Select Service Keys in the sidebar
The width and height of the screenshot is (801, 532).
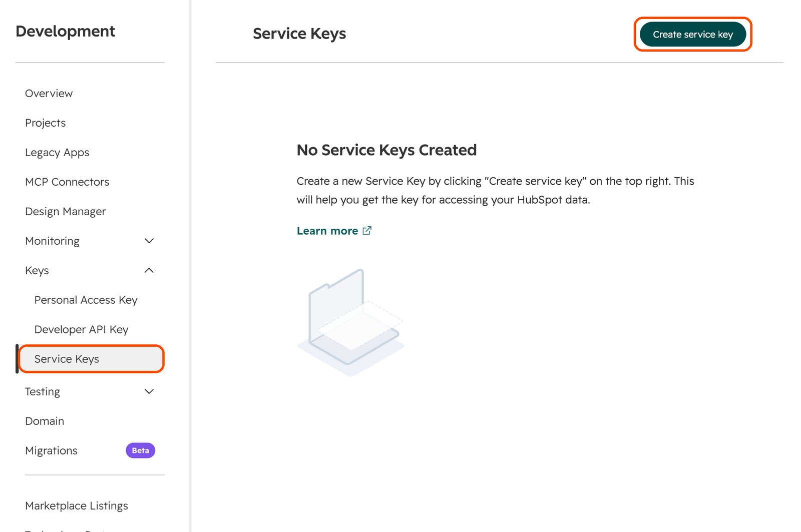[91, 359]
